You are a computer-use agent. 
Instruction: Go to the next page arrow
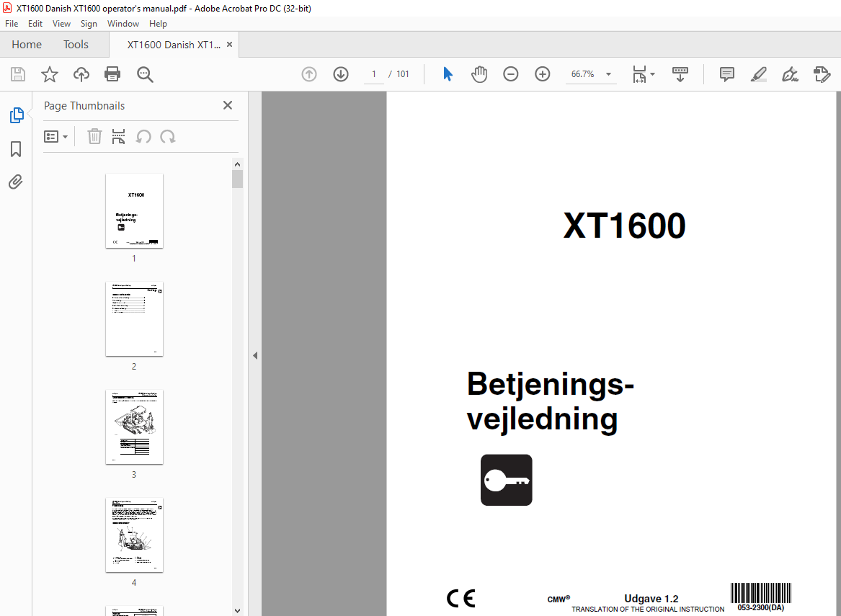pos(341,74)
